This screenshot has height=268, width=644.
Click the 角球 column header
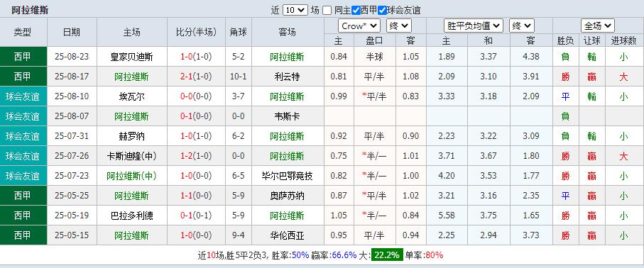(x=238, y=32)
